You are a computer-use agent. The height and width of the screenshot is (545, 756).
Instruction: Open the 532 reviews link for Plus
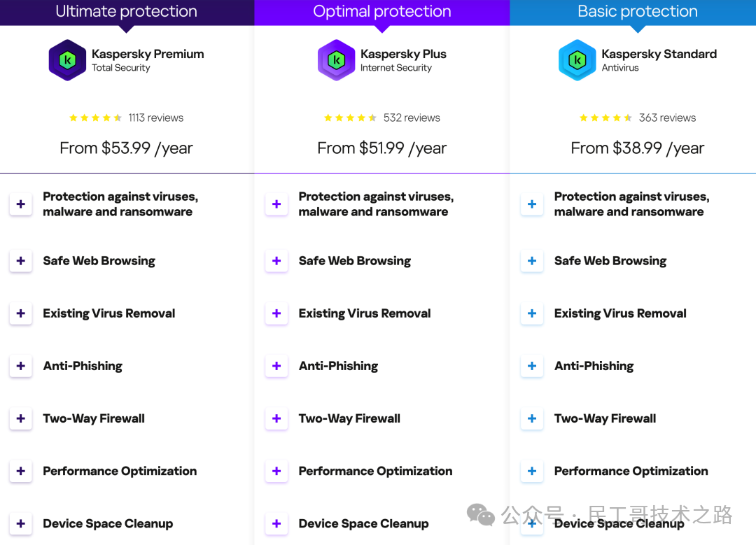(412, 118)
